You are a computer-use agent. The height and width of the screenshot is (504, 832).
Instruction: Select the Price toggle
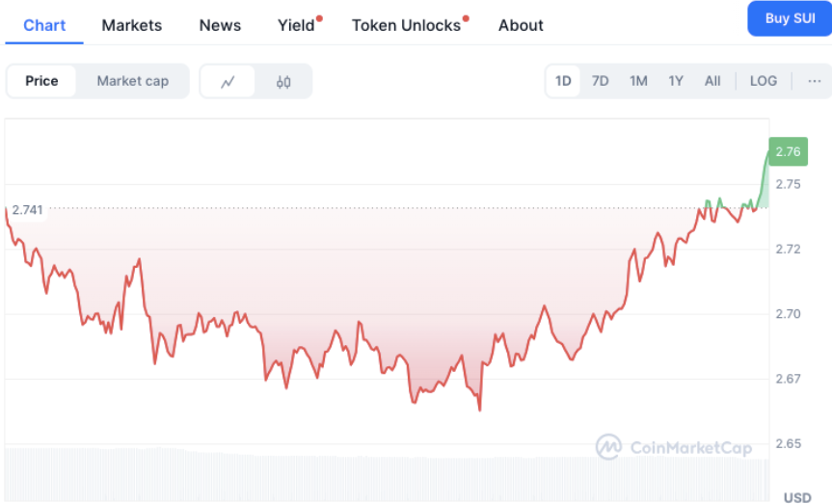pos(41,81)
